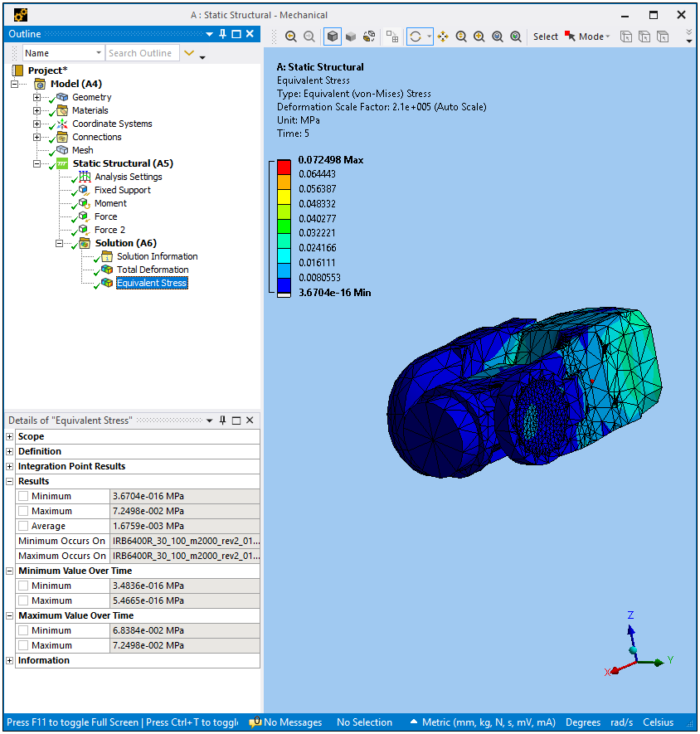700x734 pixels.
Task: Click the Rotate view tool icon
Action: point(416,36)
